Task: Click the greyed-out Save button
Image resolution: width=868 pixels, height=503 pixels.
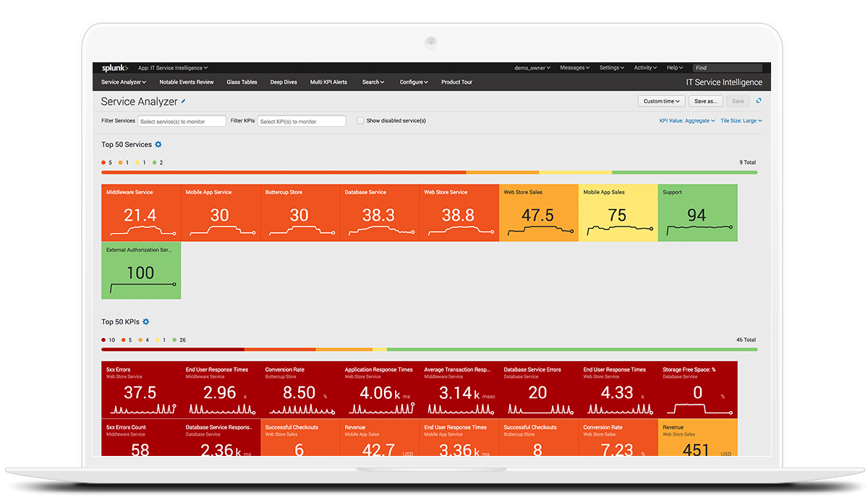Action: pos(737,101)
